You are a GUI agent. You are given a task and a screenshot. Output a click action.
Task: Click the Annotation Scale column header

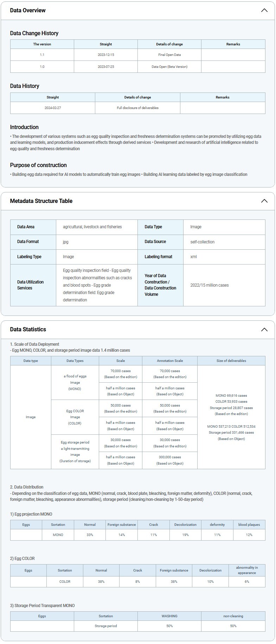point(170,361)
